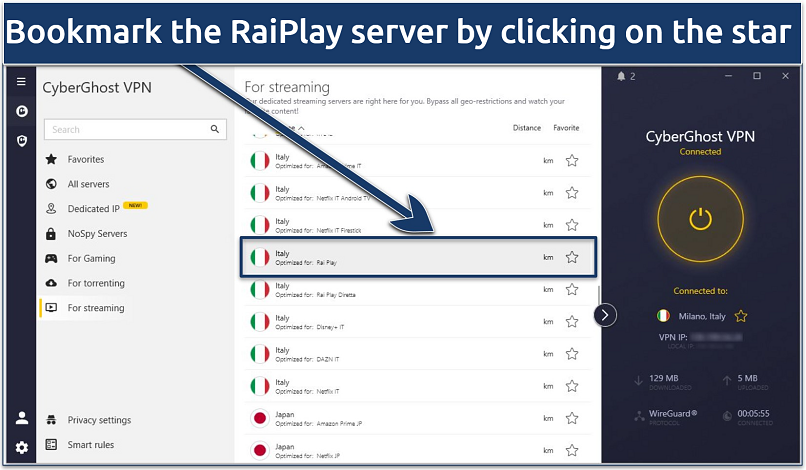Favorite the Japan Netflix JP server star
Screen dimensions: 806x470
(x=572, y=450)
